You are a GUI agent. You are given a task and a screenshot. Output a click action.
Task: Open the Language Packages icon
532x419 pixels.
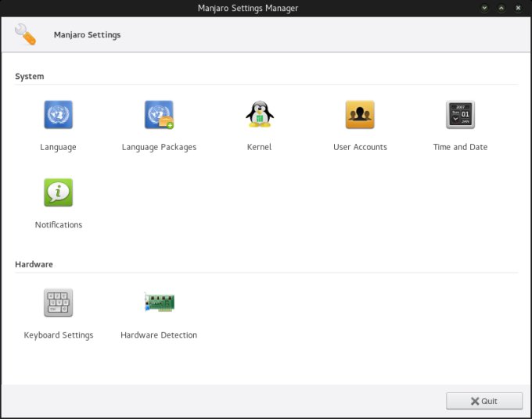coord(159,115)
